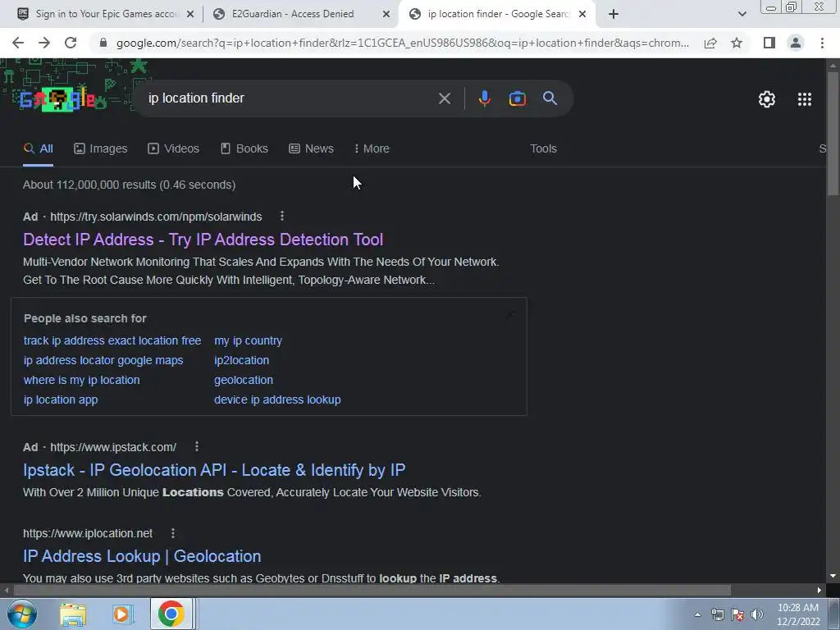Image resolution: width=840 pixels, height=630 pixels.
Task: Search my ip country suggestion
Action: [x=248, y=340]
